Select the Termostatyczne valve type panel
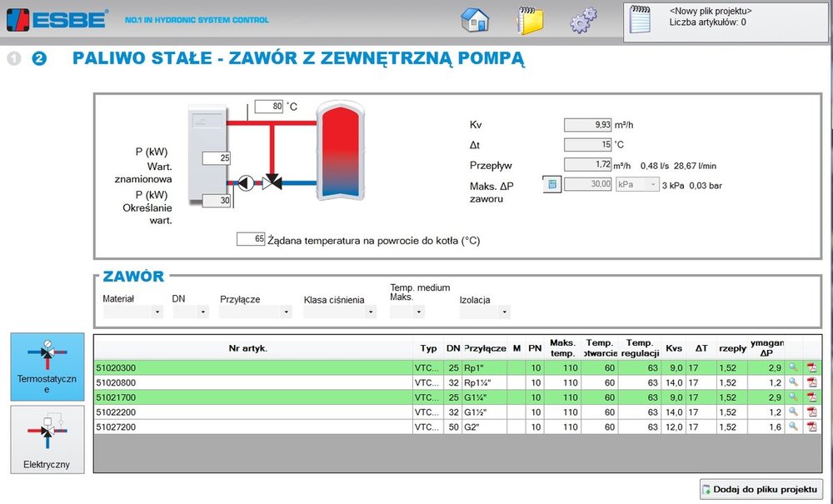This screenshot has width=833, height=504. pyautogui.click(x=47, y=365)
